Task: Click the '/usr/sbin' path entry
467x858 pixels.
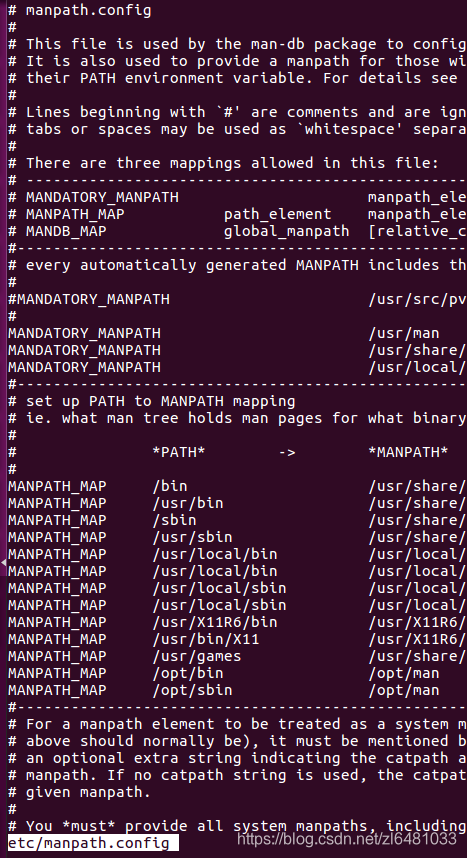Action: pos(193,537)
